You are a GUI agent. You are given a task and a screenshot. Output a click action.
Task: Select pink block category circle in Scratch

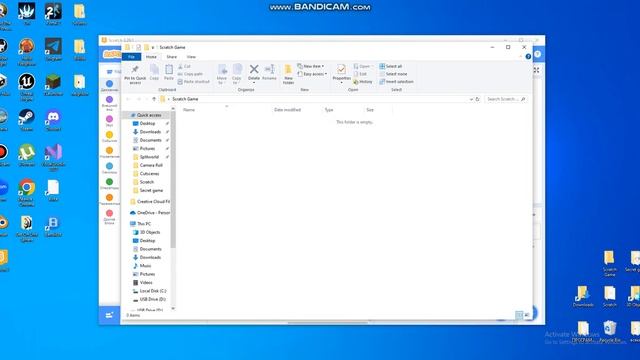click(109, 119)
